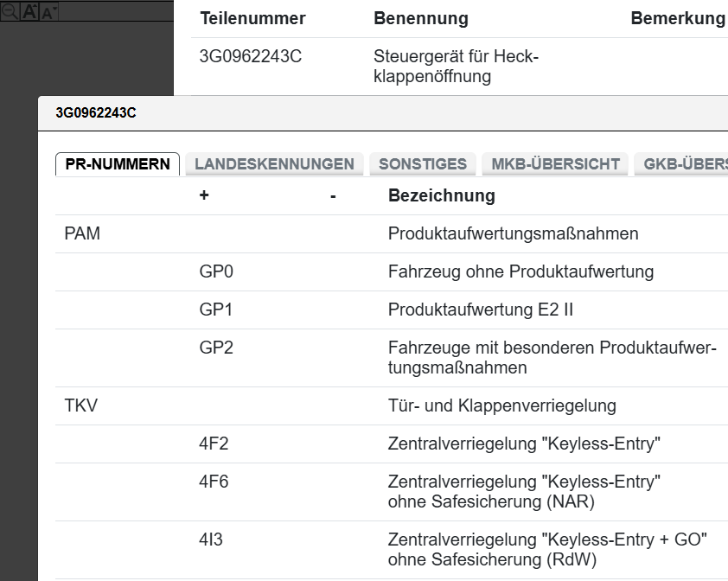The width and height of the screenshot is (728, 581).
Task: Open the LANDESKENNUNGEN tab
Action: (274, 164)
